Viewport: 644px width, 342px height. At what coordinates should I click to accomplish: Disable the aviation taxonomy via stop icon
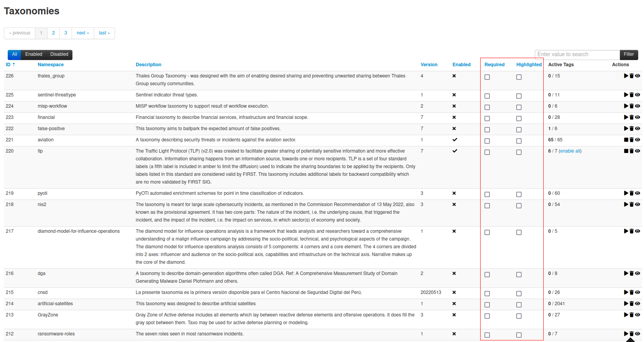(626, 140)
